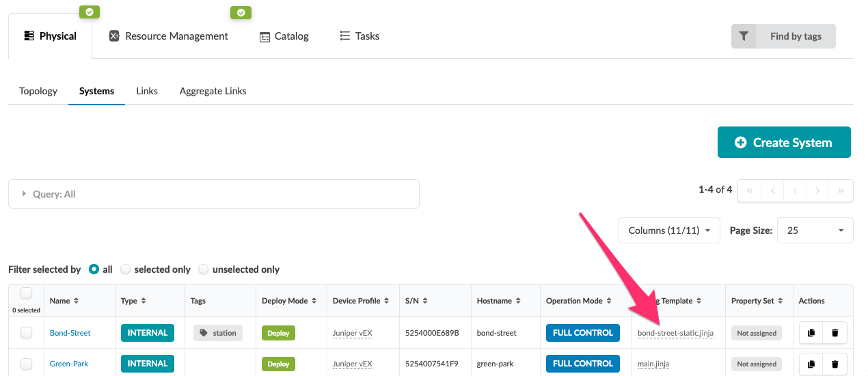Select the 'unselected only' filter radio
The width and height of the screenshot is (868, 376).
click(x=204, y=269)
